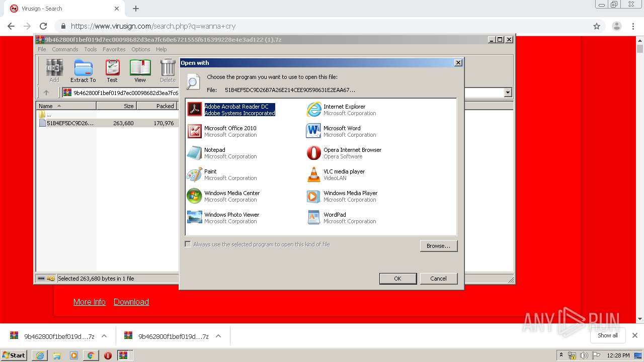
Task: Expand WinRAR address path dropdown
Action: tap(508, 93)
